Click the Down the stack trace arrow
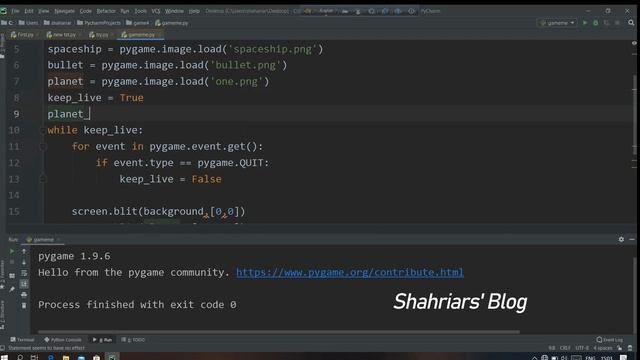The image size is (640, 360). [x=24, y=262]
